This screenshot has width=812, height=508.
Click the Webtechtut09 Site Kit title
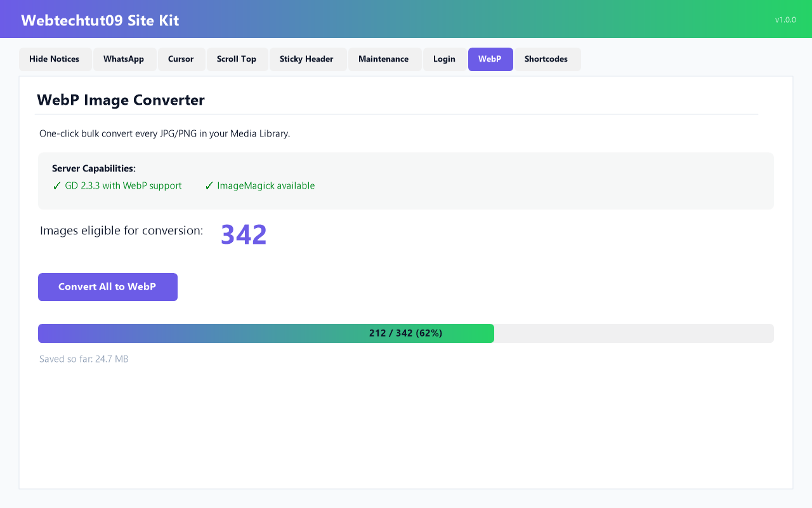pos(100,20)
